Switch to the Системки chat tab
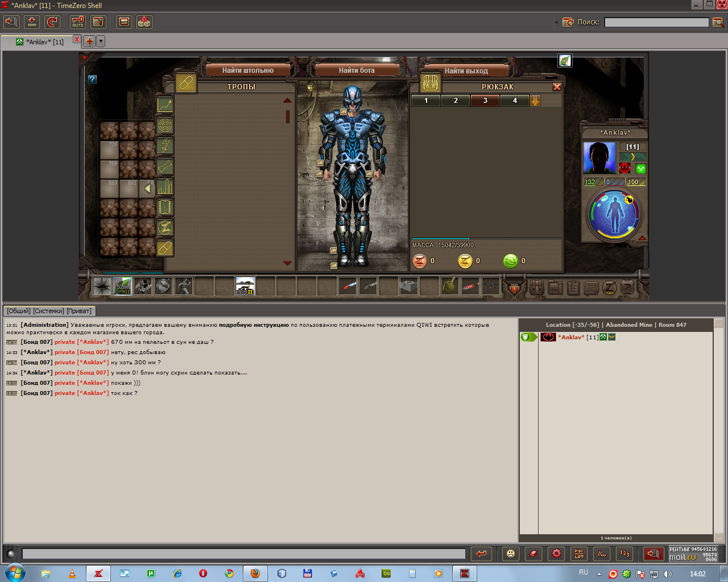728x582 pixels. 49,311
